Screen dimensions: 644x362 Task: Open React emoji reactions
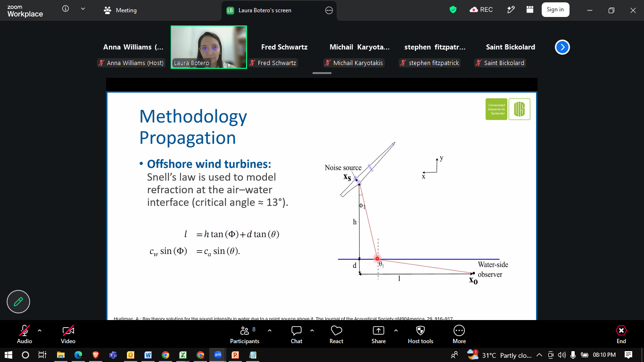pyautogui.click(x=337, y=334)
